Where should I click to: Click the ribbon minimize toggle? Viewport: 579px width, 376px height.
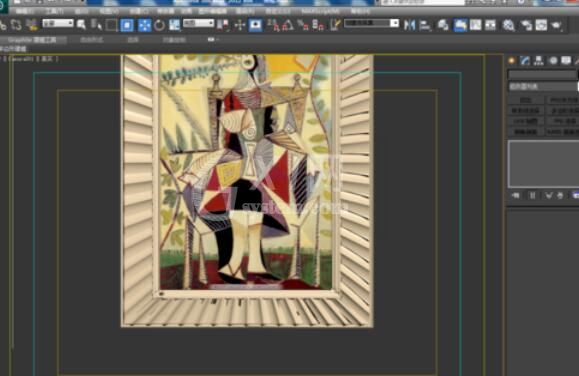211,40
